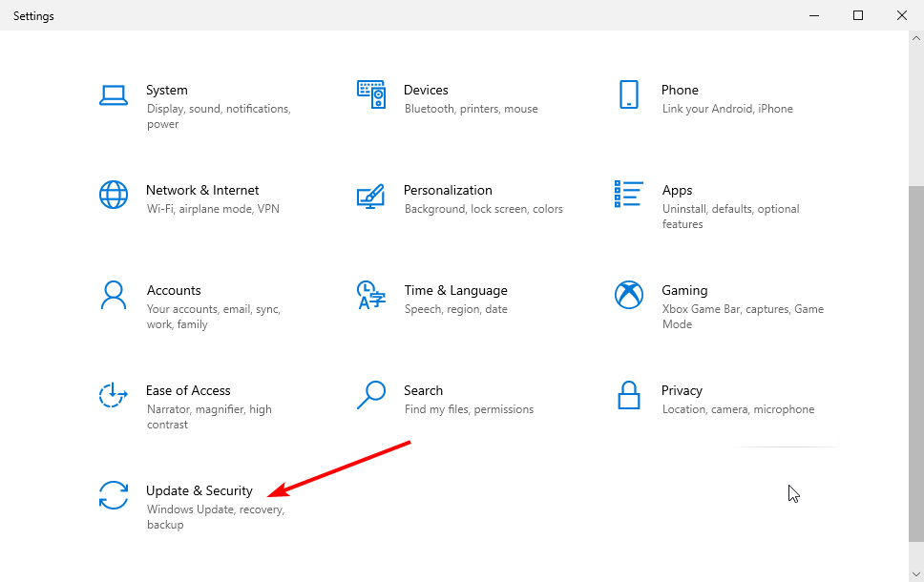Viewport: 924px width, 582px height.
Task: Click the Search magnifier icon
Action: (x=370, y=395)
